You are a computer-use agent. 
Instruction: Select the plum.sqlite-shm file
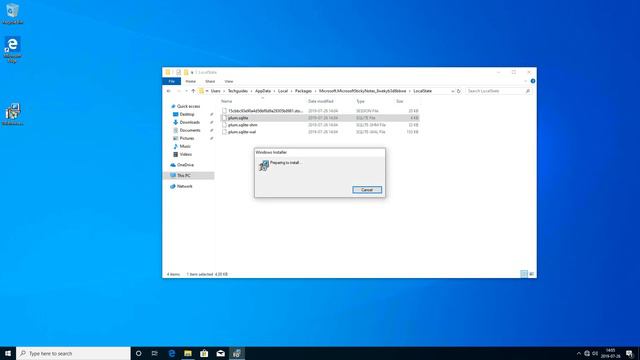[320, 125]
